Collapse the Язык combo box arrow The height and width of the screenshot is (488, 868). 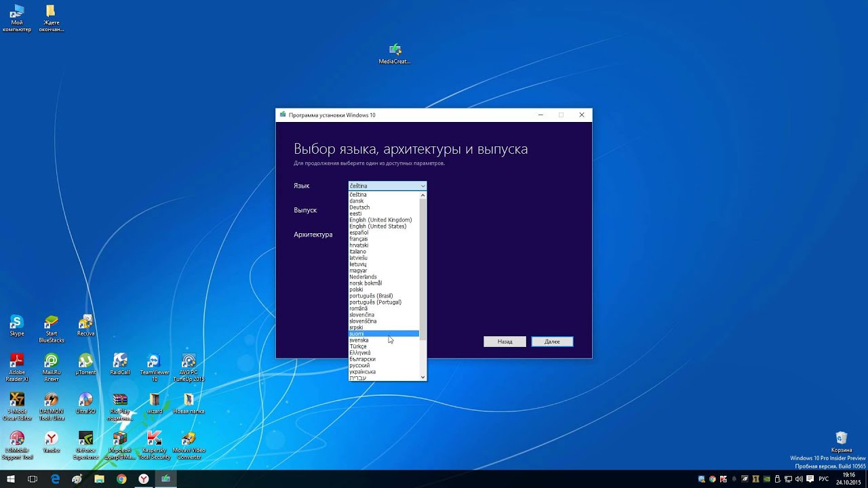[422, 186]
